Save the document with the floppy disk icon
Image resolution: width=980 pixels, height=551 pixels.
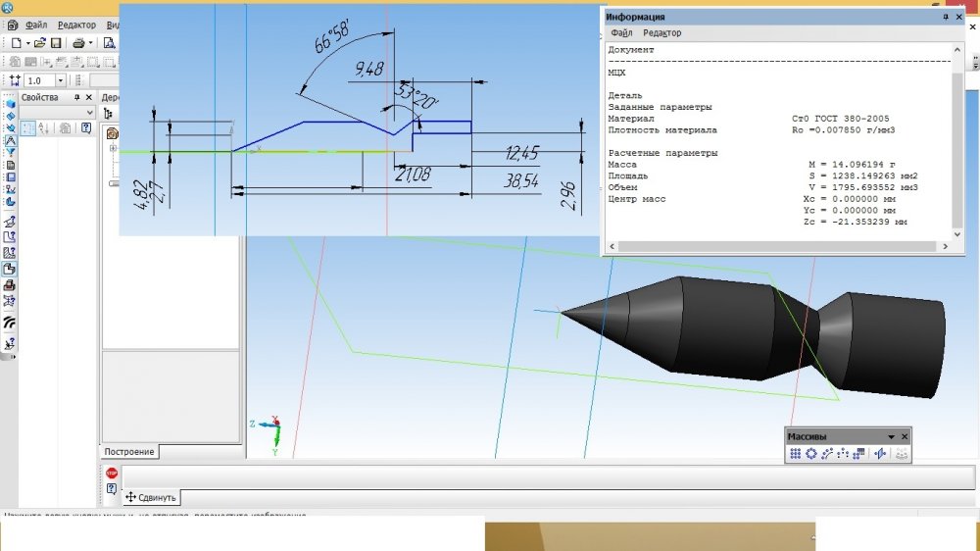tap(56, 43)
